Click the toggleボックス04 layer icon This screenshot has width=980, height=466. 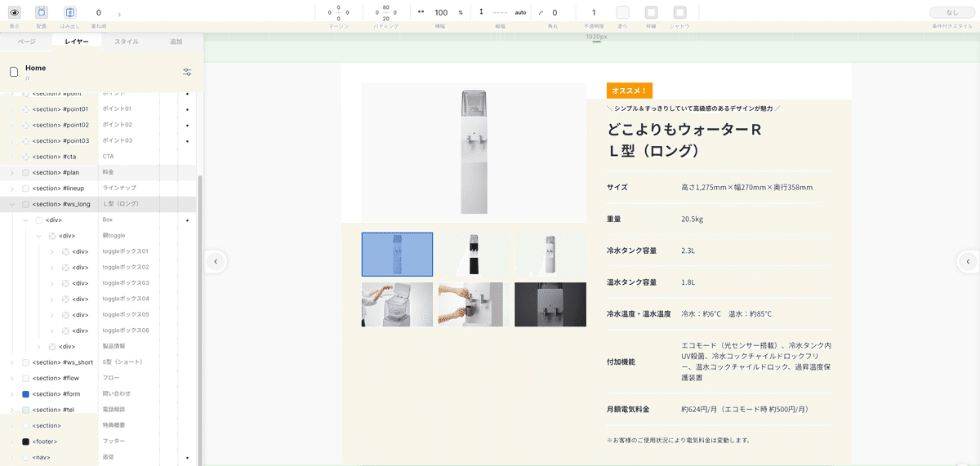coord(65,299)
